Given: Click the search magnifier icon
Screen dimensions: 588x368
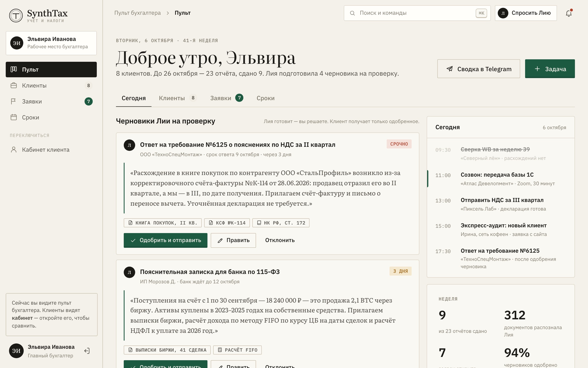Looking at the screenshot, I should 352,13.
